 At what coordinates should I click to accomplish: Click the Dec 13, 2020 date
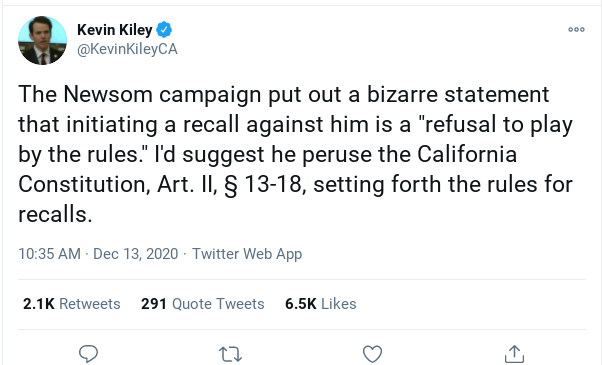click(x=136, y=254)
